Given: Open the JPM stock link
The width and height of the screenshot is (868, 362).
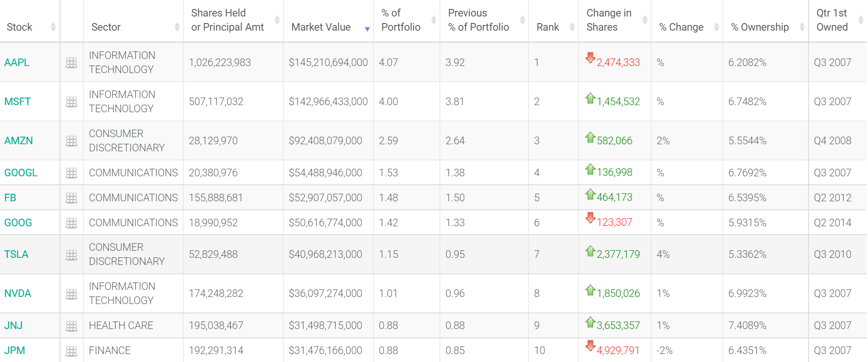Looking at the screenshot, I should coord(15,351).
